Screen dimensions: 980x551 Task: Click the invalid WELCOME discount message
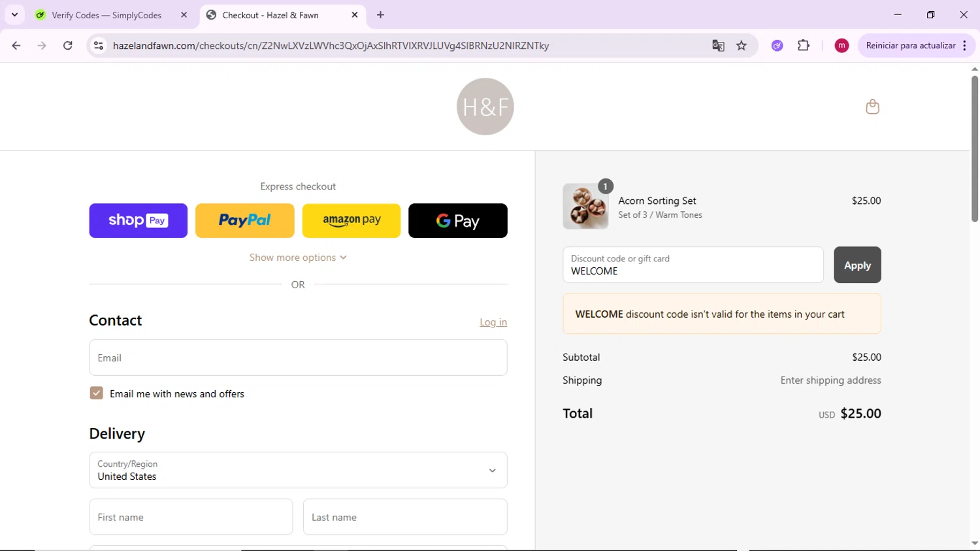(x=722, y=314)
